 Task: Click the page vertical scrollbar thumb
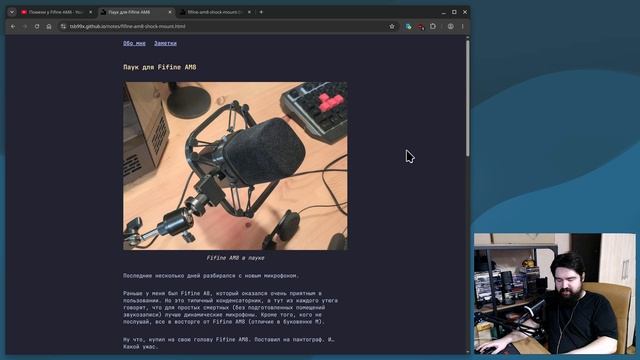(468, 98)
